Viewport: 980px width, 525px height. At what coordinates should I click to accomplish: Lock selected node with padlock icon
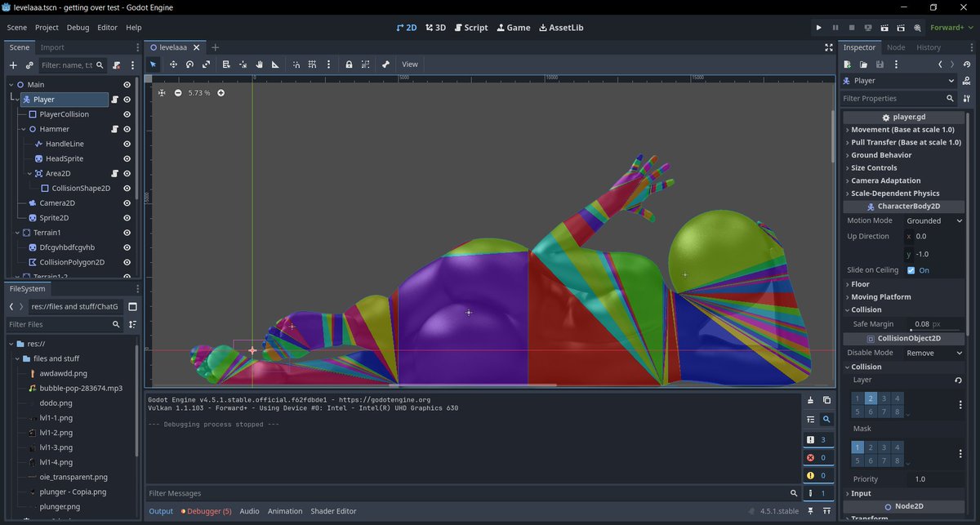(349, 65)
